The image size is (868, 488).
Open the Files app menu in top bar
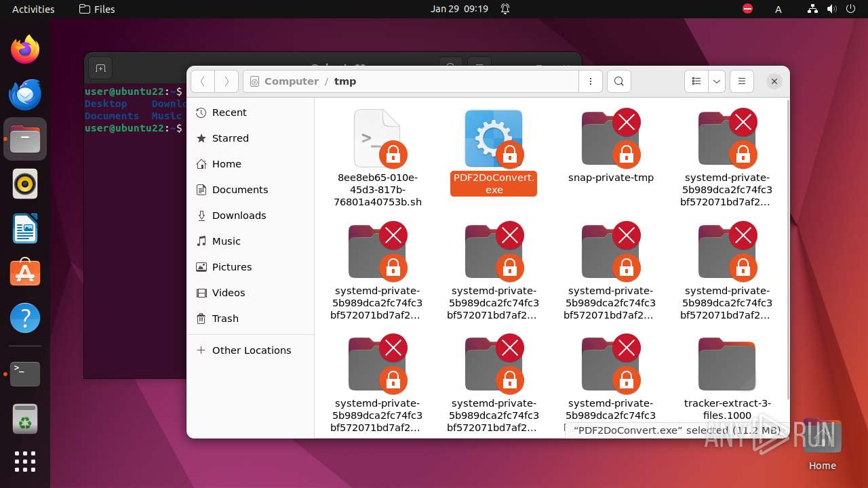click(x=97, y=9)
